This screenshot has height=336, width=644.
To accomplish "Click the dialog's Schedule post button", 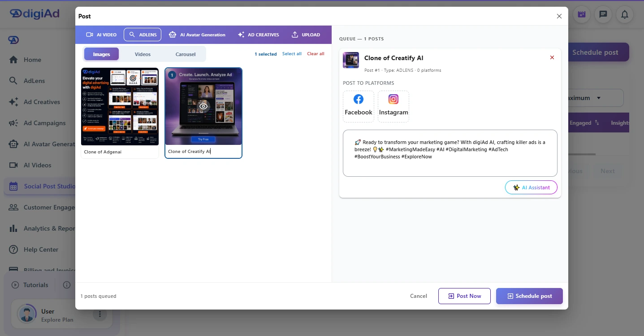I will (x=529, y=296).
